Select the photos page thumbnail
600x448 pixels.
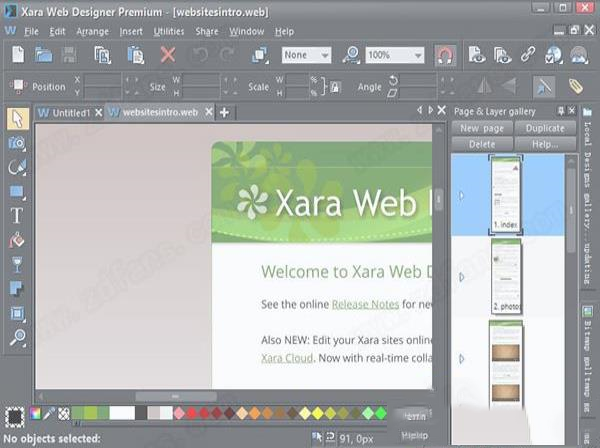point(507,274)
